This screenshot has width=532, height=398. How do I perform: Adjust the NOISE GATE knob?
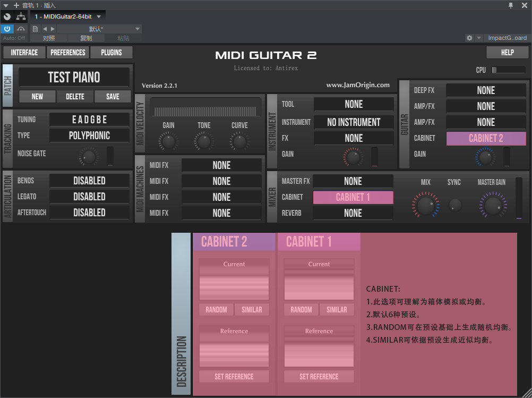pyautogui.click(x=89, y=157)
